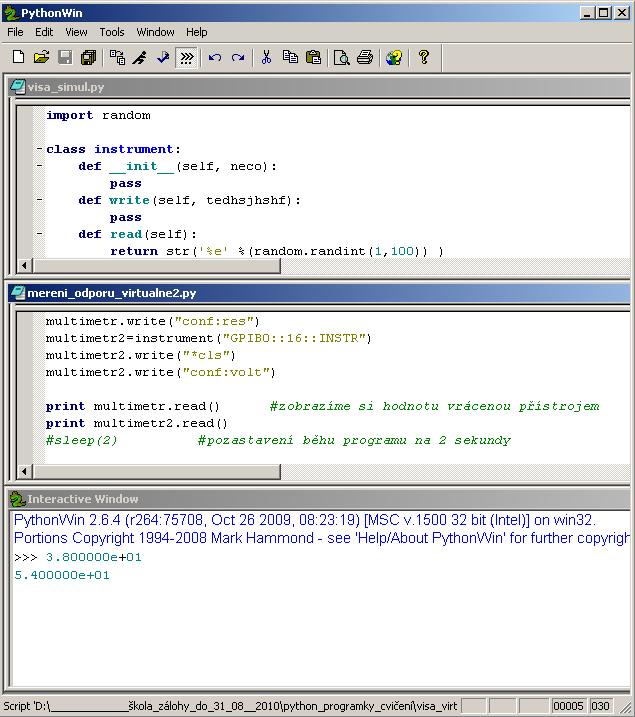The image size is (635, 717).
Task: Click the 'def write(self, tedhsjhshf):' line
Action: (190, 200)
